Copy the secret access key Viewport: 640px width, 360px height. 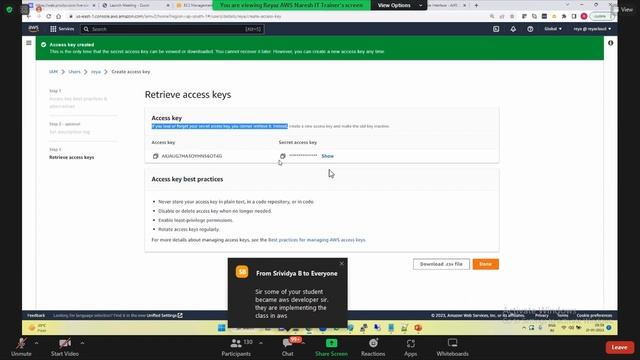pos(282,156)
